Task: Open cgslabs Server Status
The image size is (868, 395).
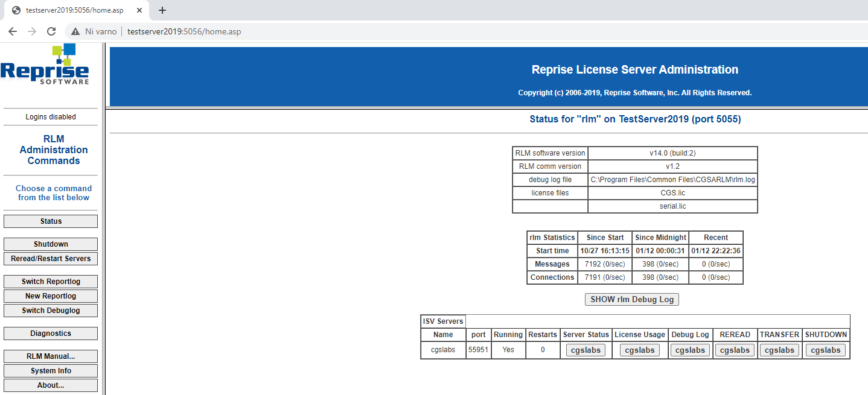Action: tap(586, 350)
